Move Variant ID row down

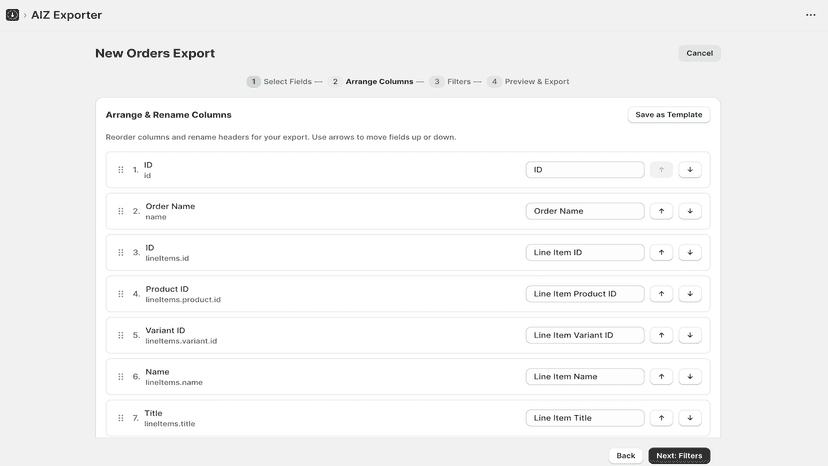tap(690, 335)
